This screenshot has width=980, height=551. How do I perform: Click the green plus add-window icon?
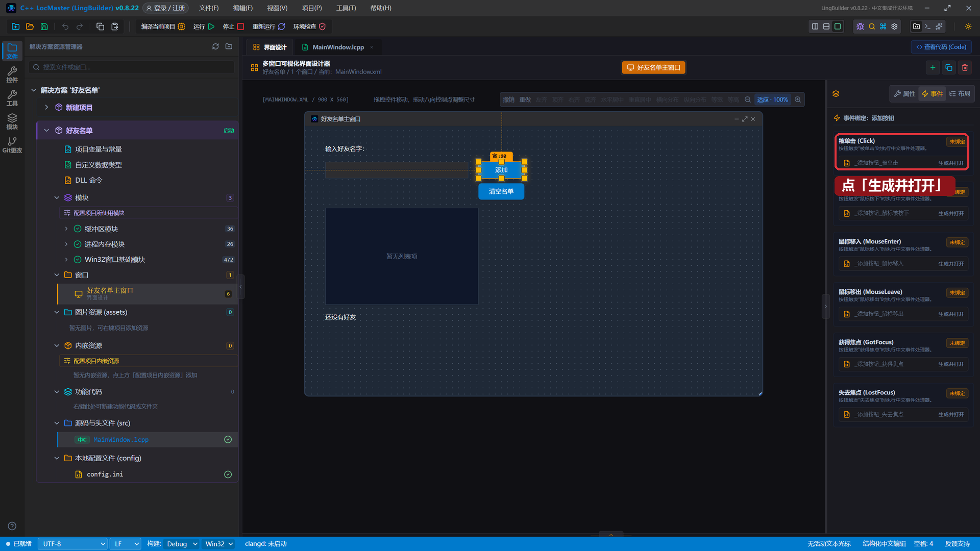[x=933, y=67]
